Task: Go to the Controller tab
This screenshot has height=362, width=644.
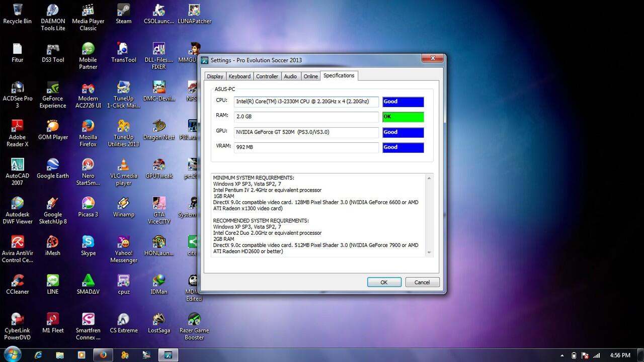Action: pos(267,76)
